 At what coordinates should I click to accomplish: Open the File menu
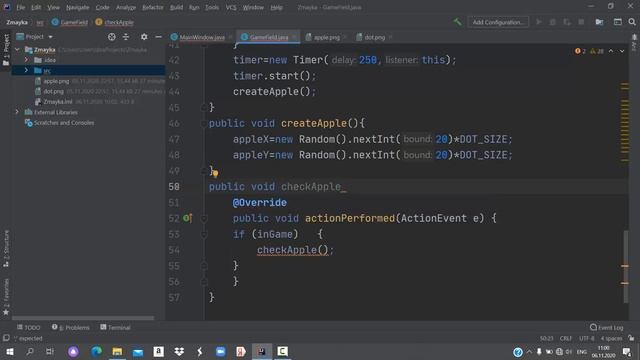(x=20, y=7)
